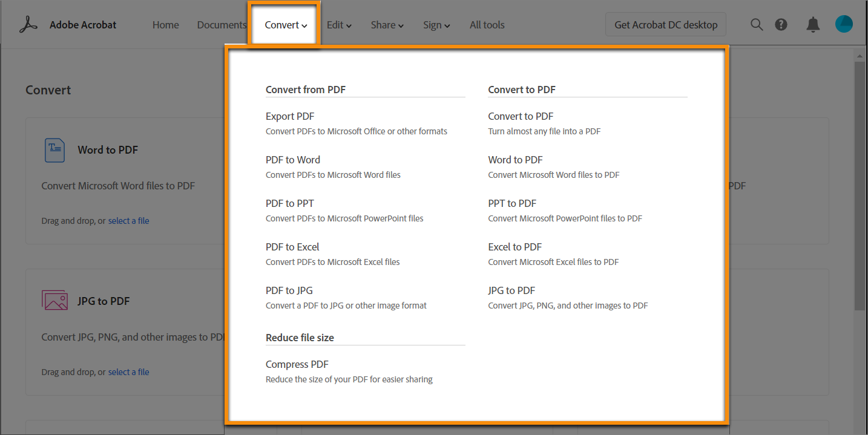The height and width of the screenshot is (435, 868).
Task: Select PPT to PDF menu option
Action: tap(512, 203)
